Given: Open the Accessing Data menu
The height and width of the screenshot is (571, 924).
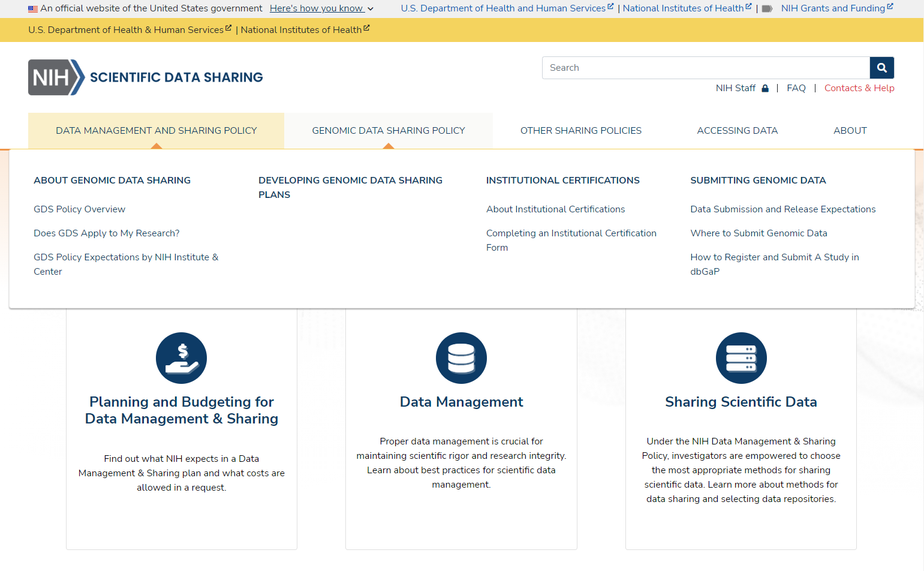Looking at the screenshot, I should 737,131.
